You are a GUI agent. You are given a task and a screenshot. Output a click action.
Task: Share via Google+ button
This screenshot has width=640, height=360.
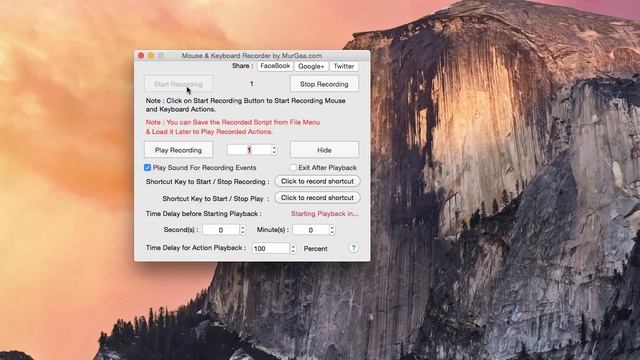[x=311, y=66]
